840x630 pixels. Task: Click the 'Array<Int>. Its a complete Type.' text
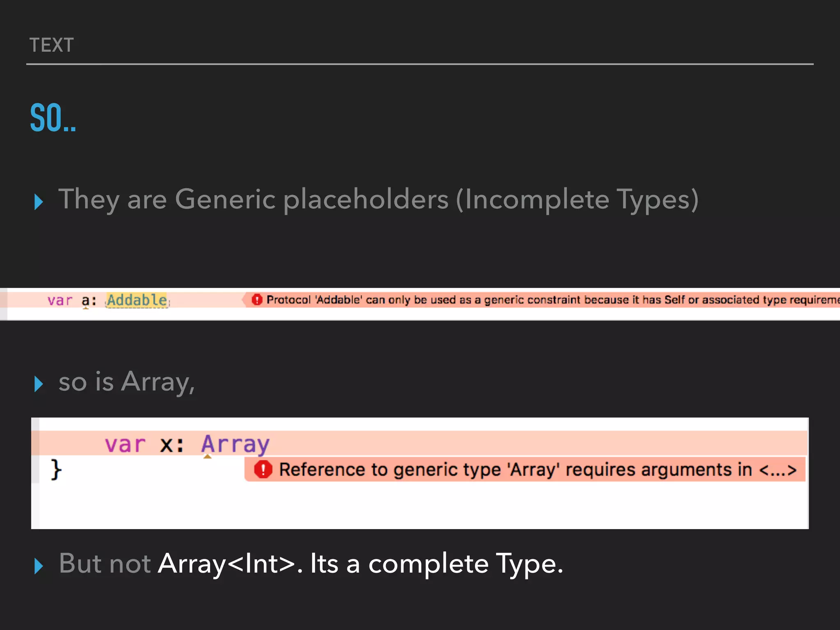coord(360,564)
